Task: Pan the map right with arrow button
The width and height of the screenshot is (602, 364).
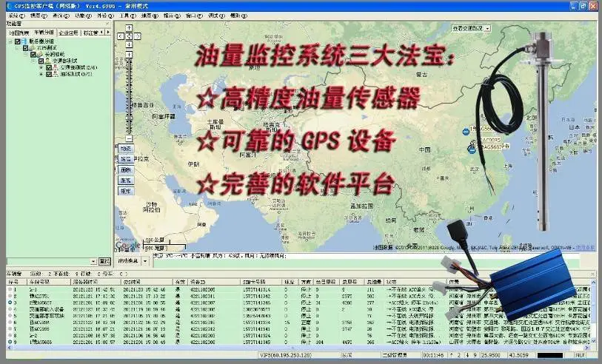Action: [x=138, y=36]
